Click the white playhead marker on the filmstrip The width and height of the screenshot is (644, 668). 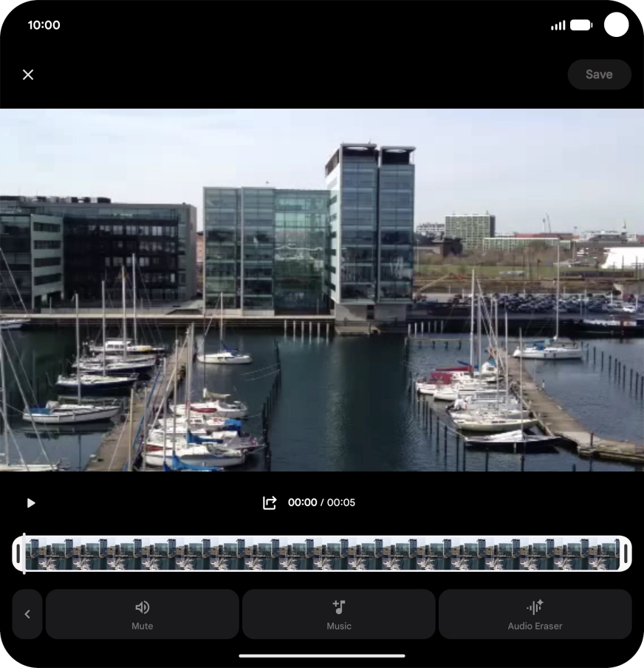(24, 553)
